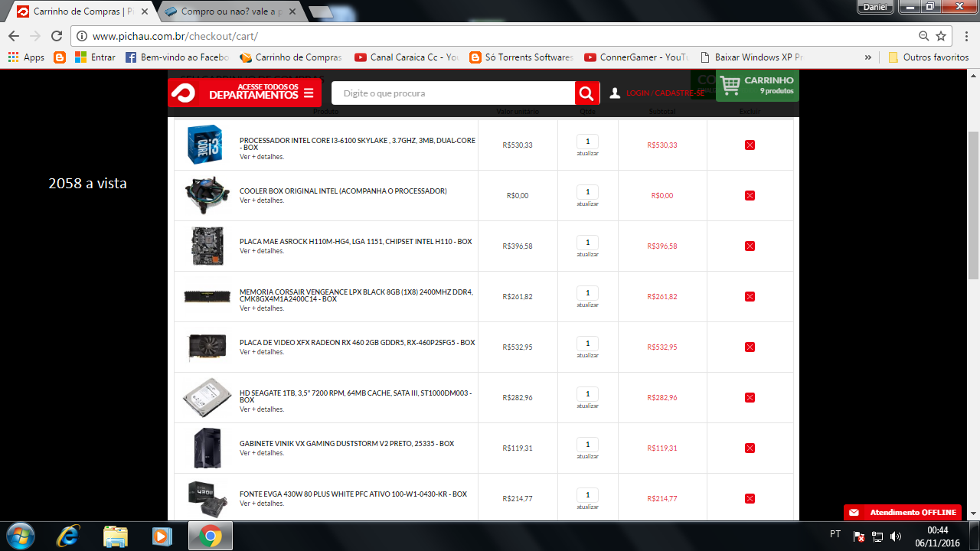Open Windows Media Player taskbar icon
Image resolution: width=980 pixels, height=551 pixels.
click(x=162, y=536)
